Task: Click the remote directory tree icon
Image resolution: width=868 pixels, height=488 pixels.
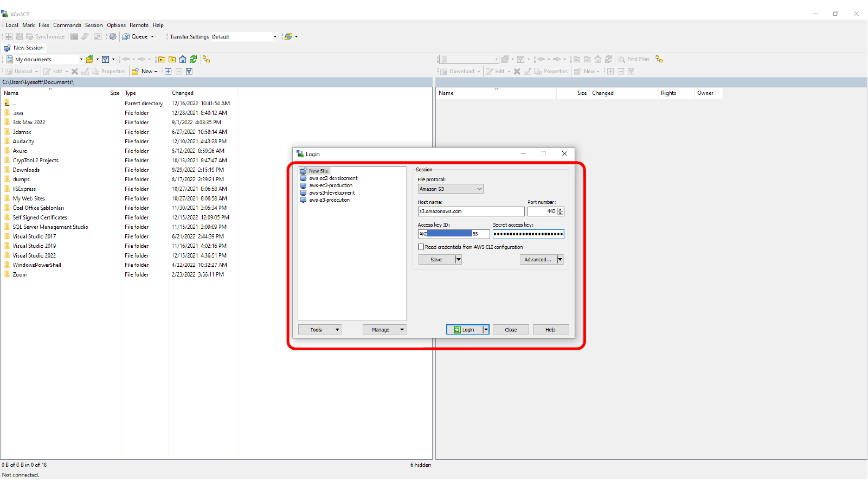Action: [659, 60]
